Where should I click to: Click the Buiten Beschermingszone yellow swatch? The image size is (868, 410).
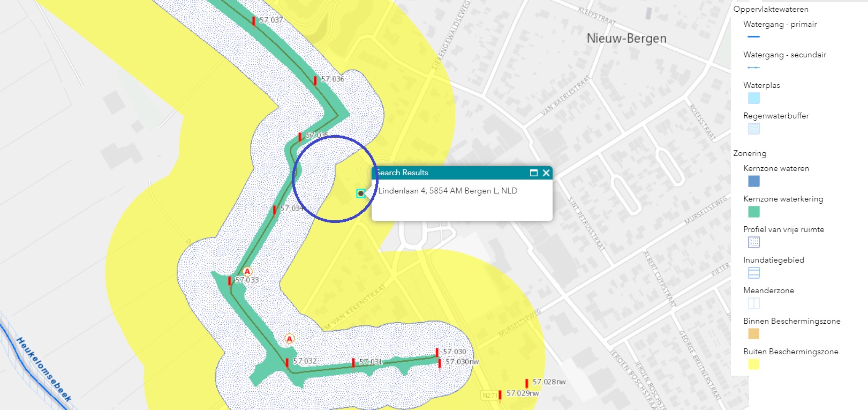click(x=753, y=364)
